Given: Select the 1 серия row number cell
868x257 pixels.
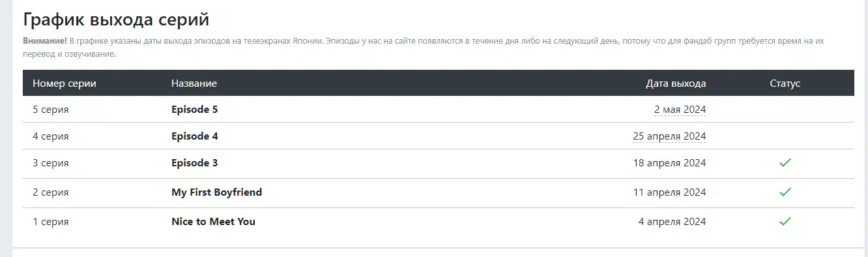Looking at the screenshot, I should (51, 222).
